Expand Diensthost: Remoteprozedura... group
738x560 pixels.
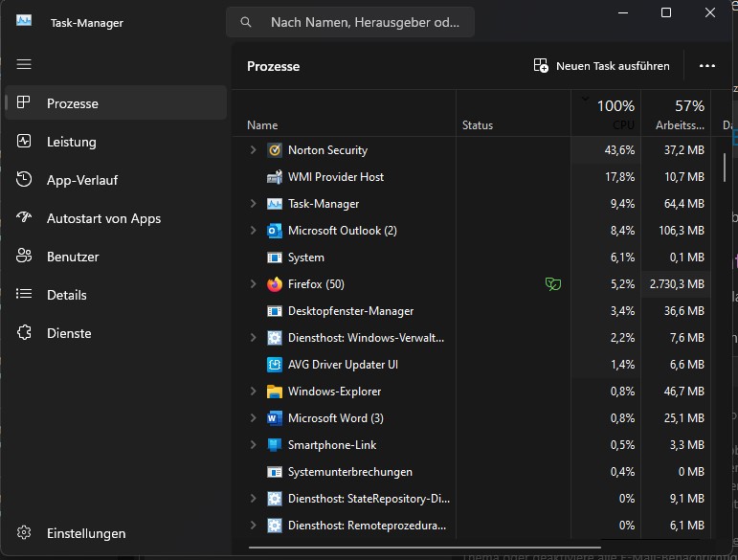tap(253, 526)
